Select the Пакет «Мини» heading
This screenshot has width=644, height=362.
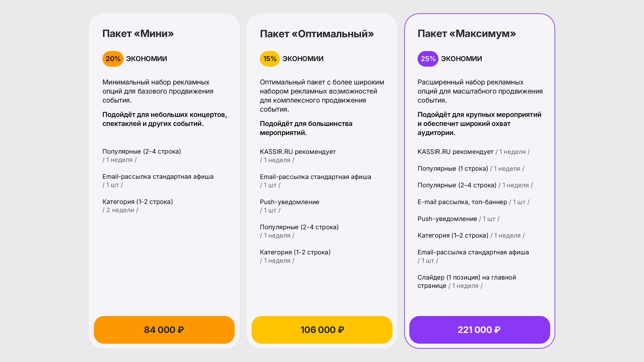(138, 33)
